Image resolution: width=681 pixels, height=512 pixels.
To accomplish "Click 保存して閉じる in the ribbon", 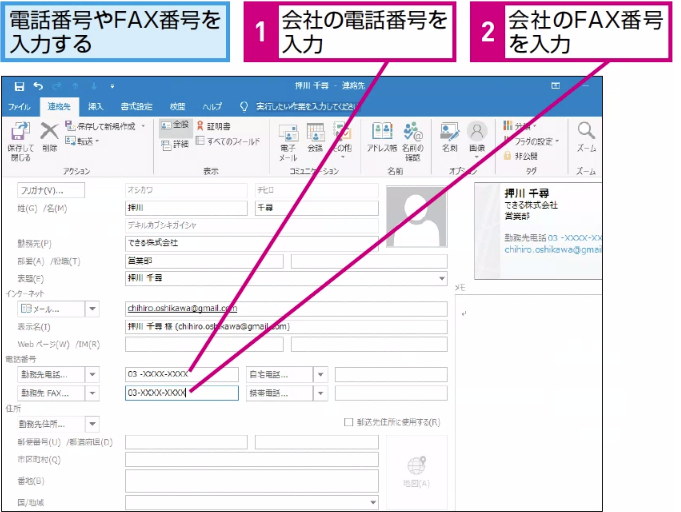I will click(20, 142).
